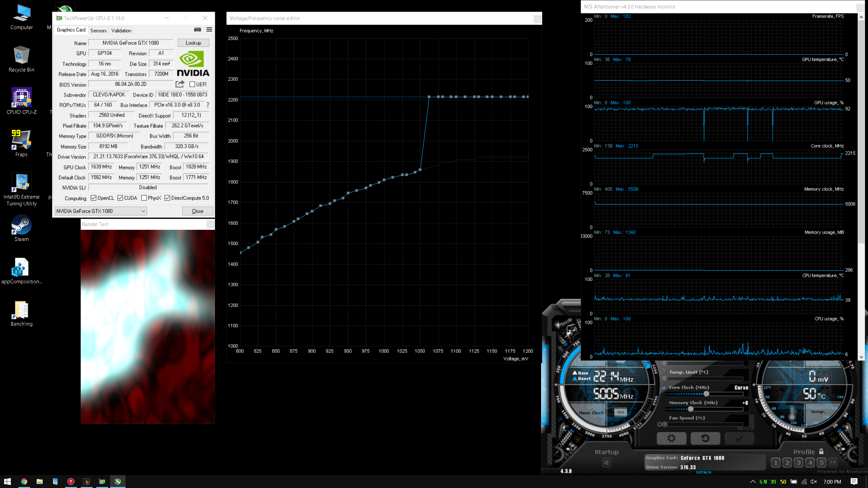Click the DETACH link in Afterburner
Image resolution: width=868 pixels, height=488 pixels.
(704, 472)
